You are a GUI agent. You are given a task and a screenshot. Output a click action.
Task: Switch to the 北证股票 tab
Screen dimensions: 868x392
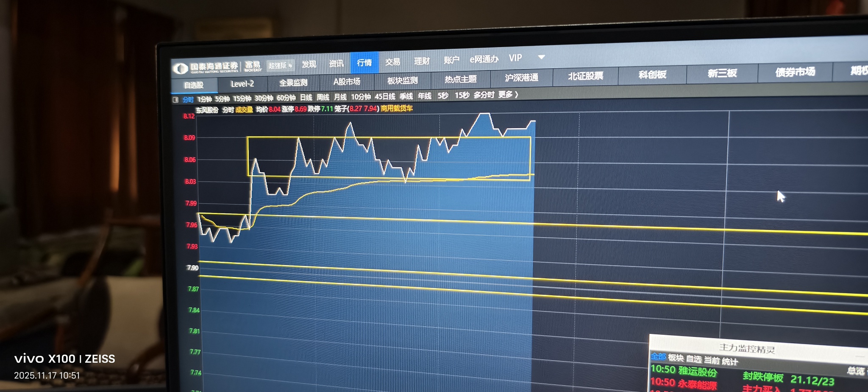(586, 76)
